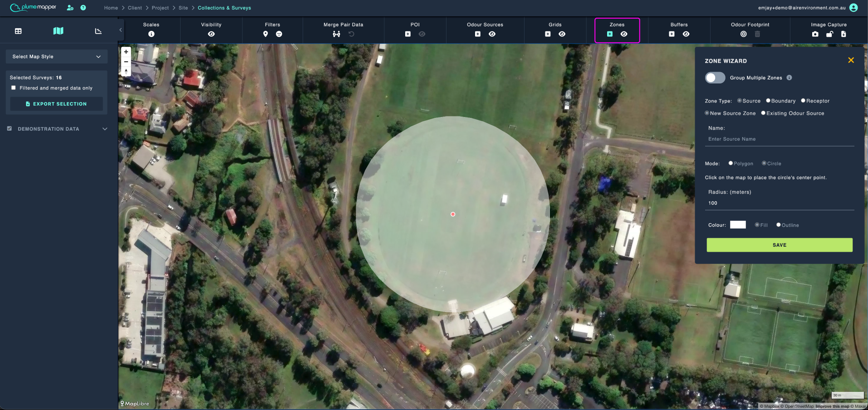
Task: Add a new POI with plus icon
Action: pos(408,34)
